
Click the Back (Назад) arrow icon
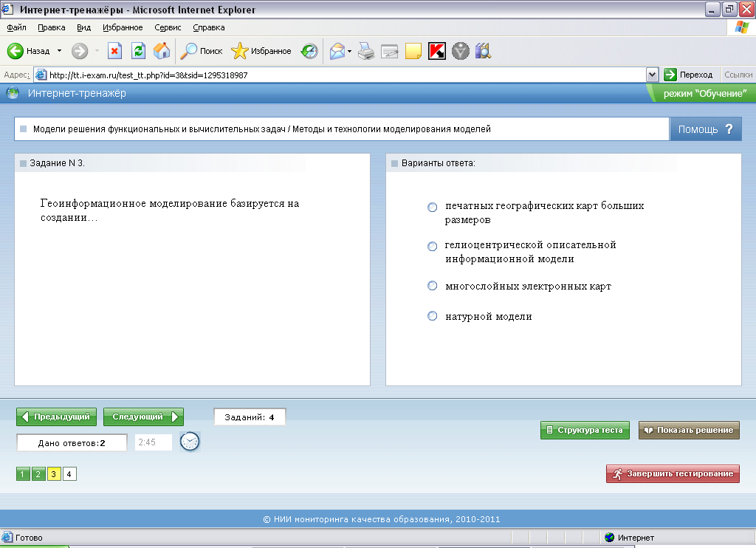16,51
